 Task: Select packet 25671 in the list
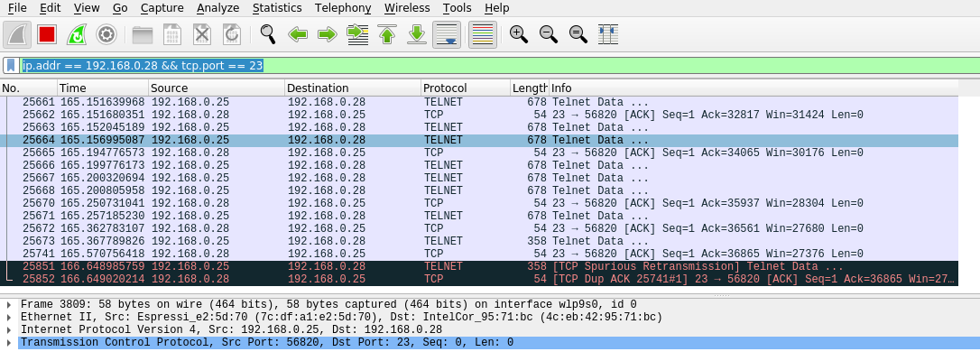[x=479, y=216]
